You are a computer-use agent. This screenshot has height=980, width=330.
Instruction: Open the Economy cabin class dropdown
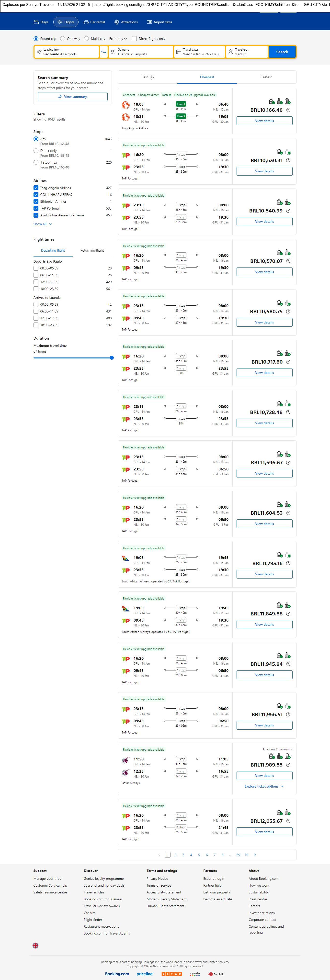[118, 39]
